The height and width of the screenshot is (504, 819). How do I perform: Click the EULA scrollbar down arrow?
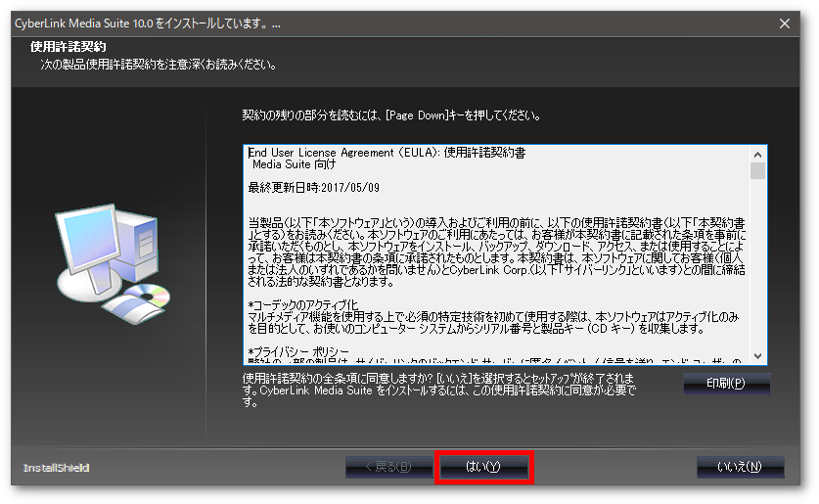point(758,356)
